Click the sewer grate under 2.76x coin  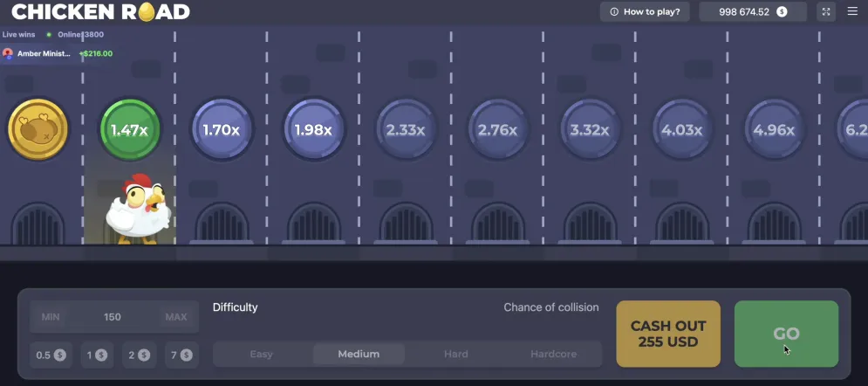point(497,224)
